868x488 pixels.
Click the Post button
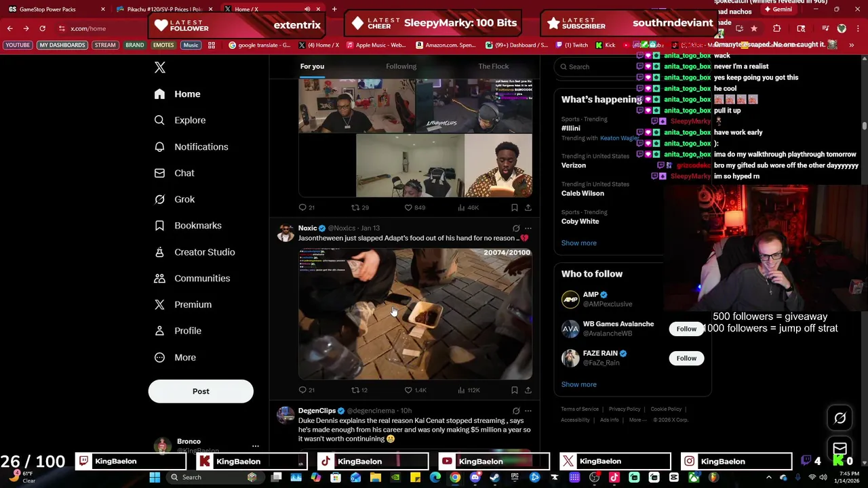(x=201, y=391)
